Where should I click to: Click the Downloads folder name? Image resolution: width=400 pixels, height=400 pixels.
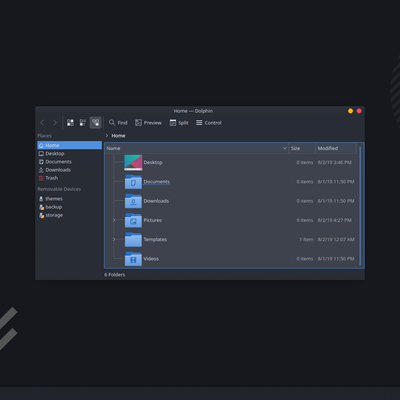(156, 201)
